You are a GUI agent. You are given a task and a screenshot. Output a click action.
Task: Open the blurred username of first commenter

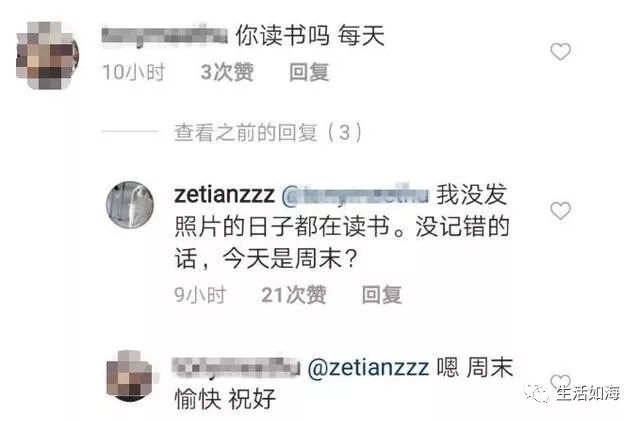[x=164, y=36]
